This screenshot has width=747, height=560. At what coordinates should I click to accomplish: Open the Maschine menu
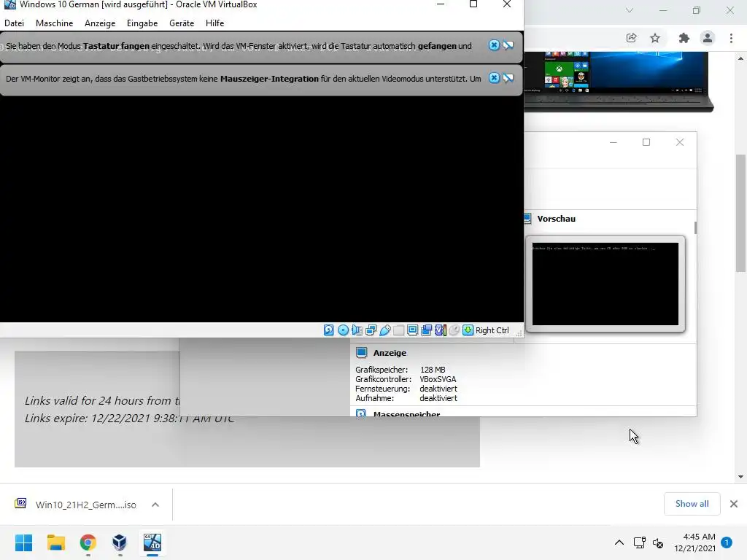[54, 23]
